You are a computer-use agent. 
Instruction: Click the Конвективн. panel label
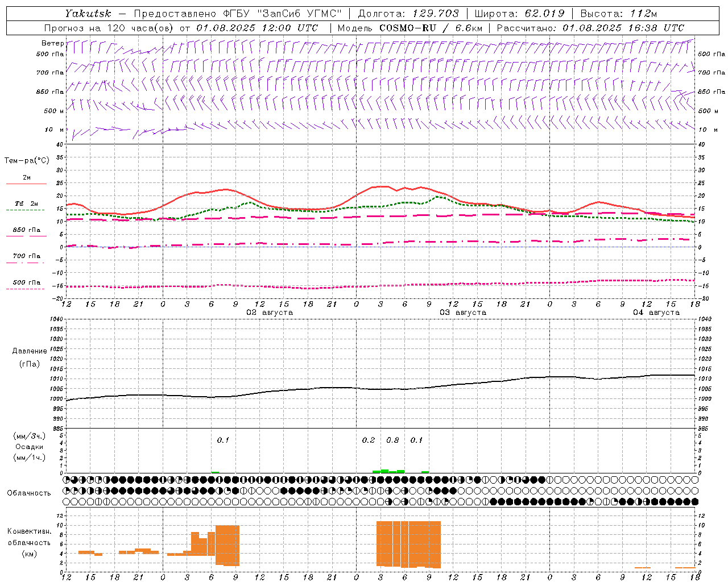pyautogui.click(x=29, y=531)
